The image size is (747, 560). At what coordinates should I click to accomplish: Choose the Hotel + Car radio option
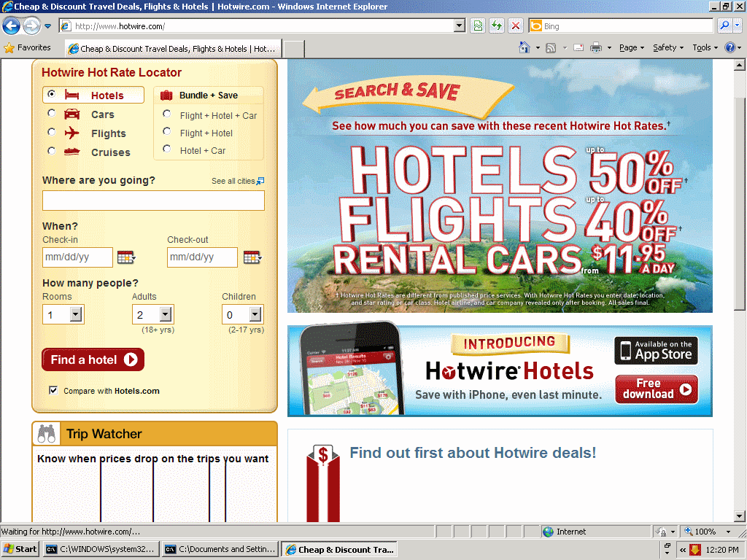(x=167, y=149)
